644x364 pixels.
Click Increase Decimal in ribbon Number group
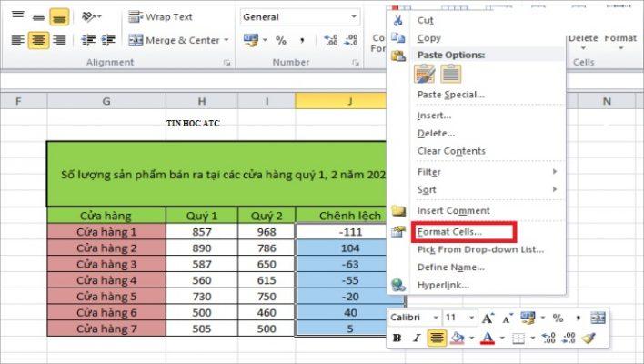(331, 40)
